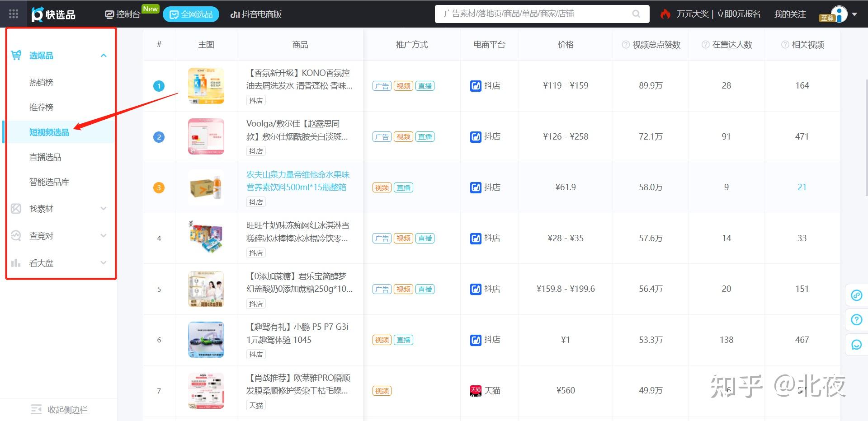Open 推荐榜 in sidebar
Image resolution: width=868 pixels, height=421 pixels.
41,108
